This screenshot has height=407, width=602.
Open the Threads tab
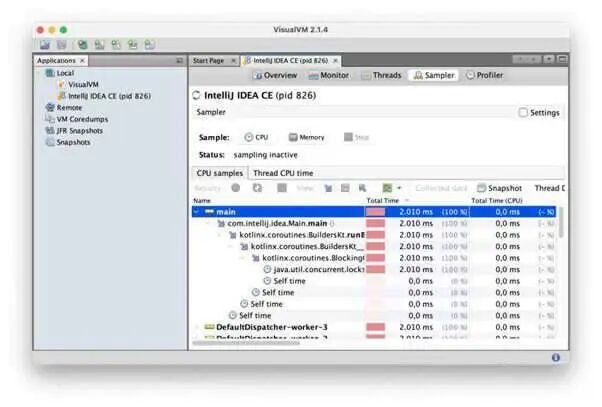[x=381, y=75]
